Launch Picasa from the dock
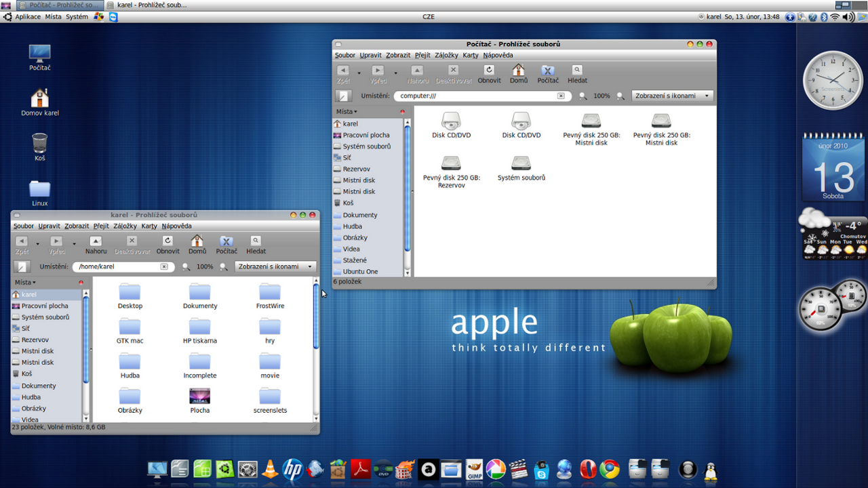This screenshot has height=488, width=868. (496, 469)
